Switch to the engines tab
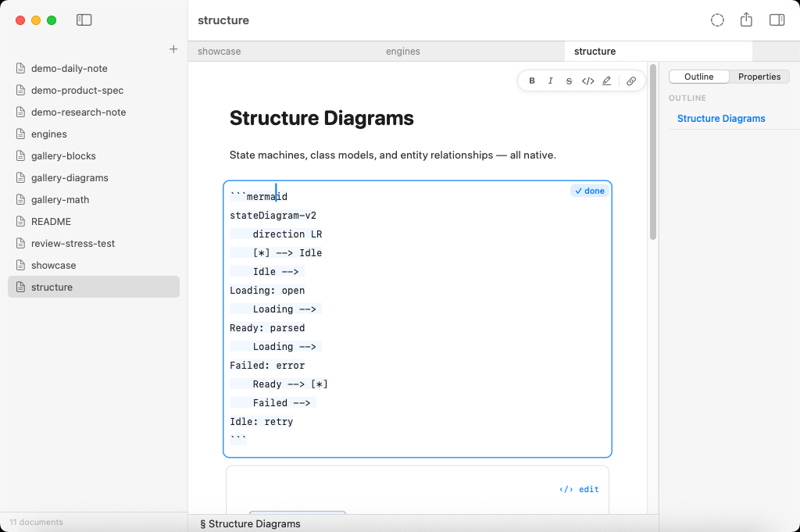 click(x=470, y=52)
